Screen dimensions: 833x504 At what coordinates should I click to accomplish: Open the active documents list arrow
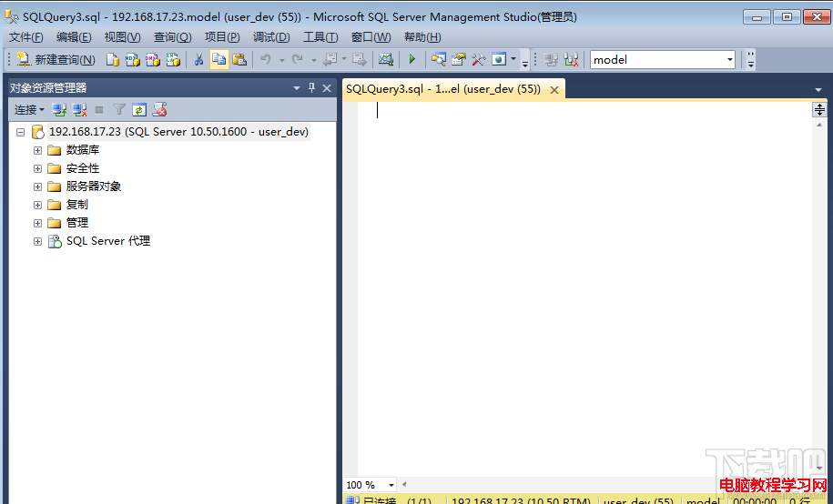[818, 90]
